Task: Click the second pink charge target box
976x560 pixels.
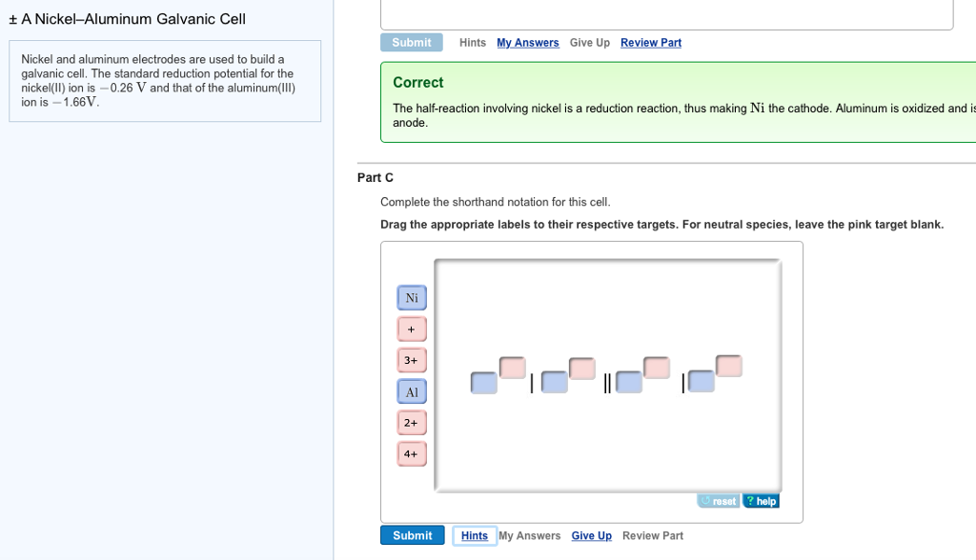Action: coord(582,368)
